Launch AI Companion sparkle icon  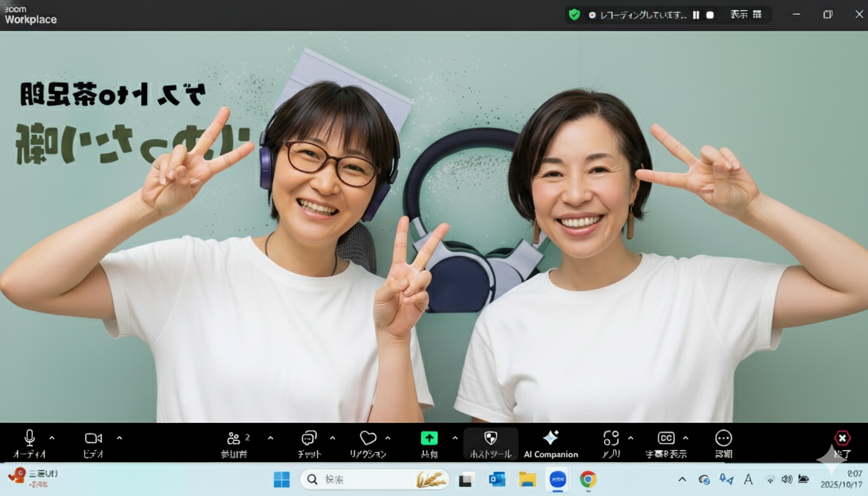pos(550,439)
